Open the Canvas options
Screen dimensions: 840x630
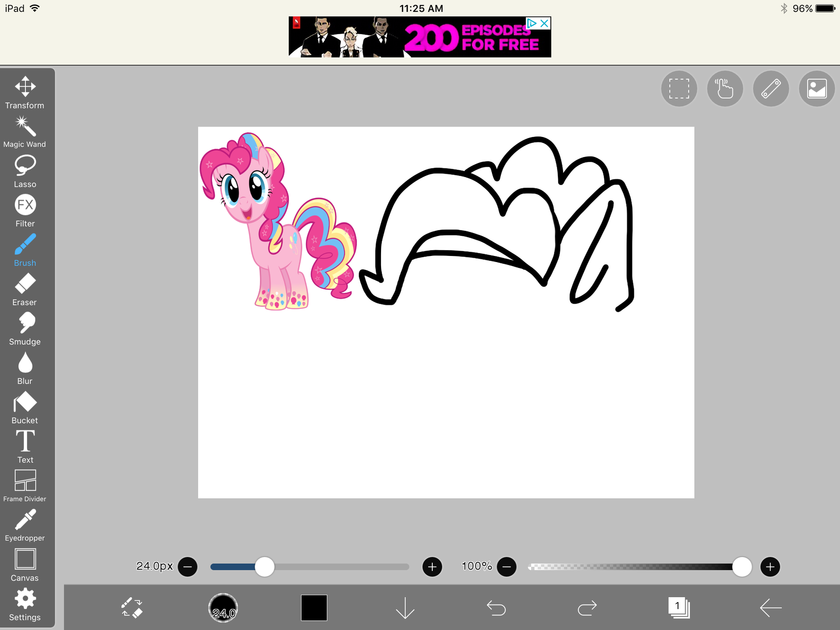coord(25,565)
